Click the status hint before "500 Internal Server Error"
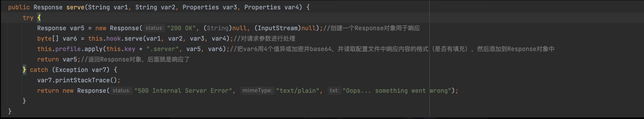644x119 pixels. point(122,90)
